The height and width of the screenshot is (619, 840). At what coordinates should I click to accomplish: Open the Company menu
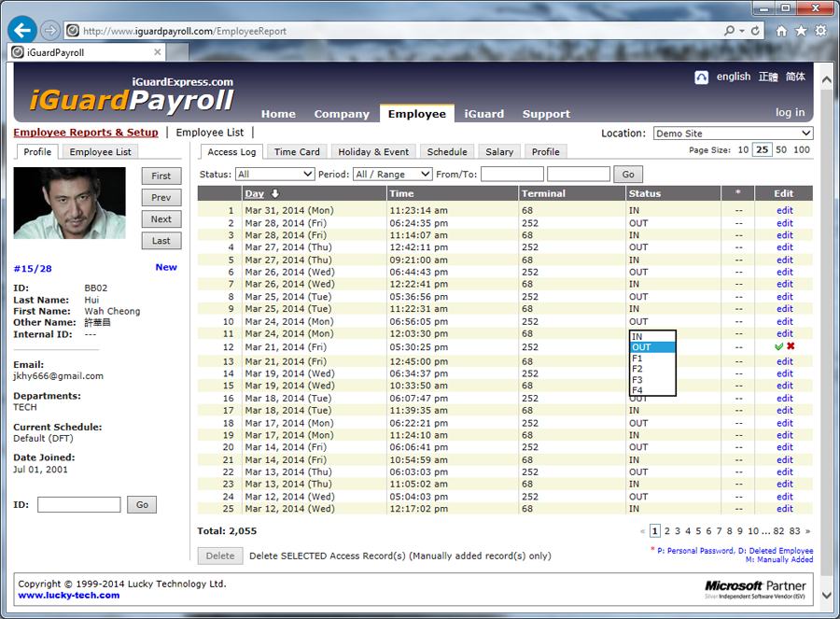(342, 114)
